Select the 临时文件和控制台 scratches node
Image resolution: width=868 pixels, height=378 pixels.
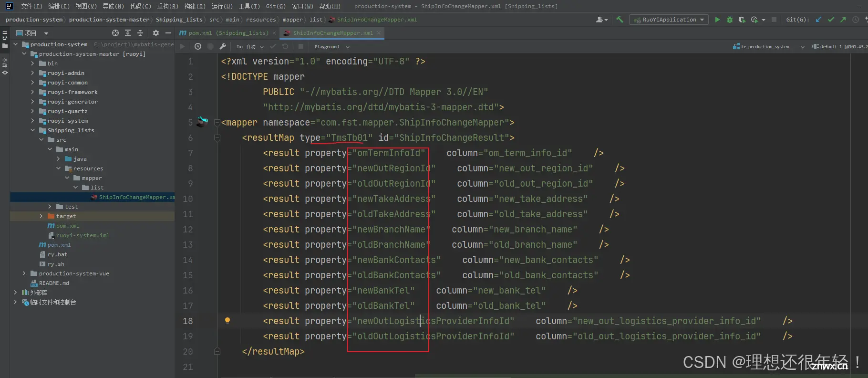53,302
